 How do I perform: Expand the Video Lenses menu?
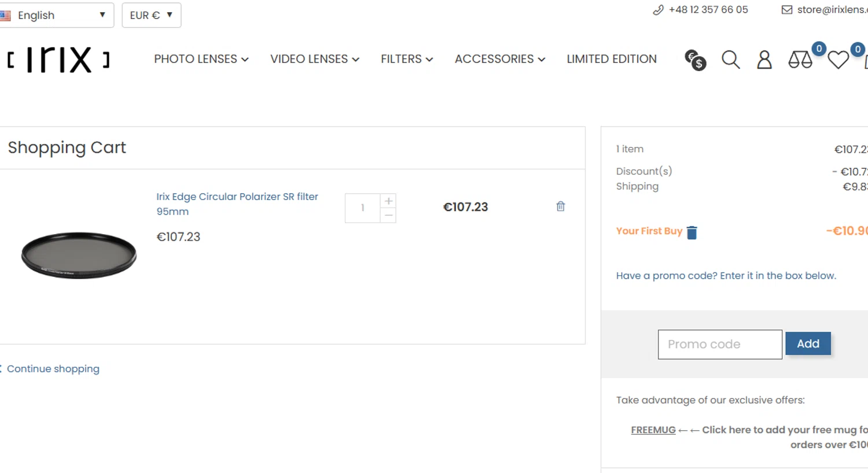pos(314,59)
